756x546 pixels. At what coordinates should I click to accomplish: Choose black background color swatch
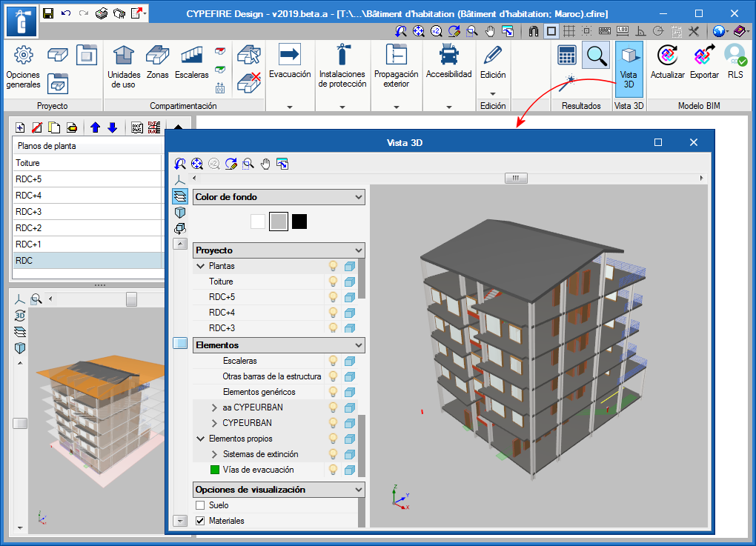point(299,222)
